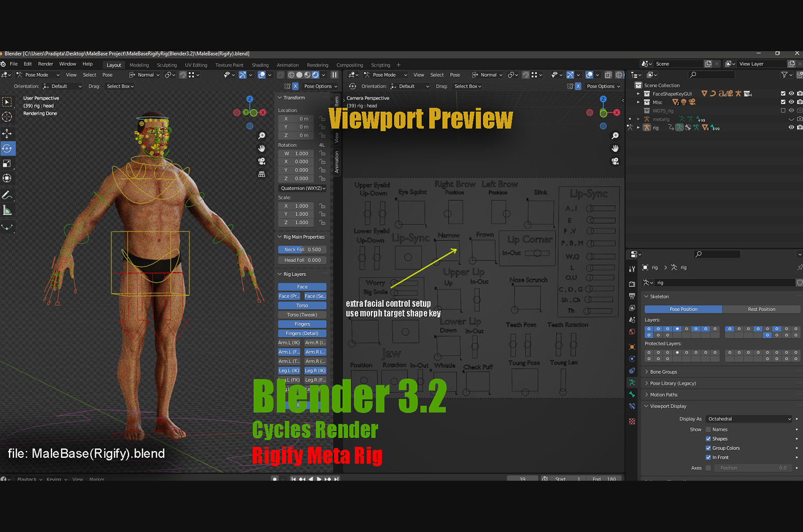Viewport: 803px width, 532px height.
Task: Choose the Measure tool icon
Action: click(7, 210)
